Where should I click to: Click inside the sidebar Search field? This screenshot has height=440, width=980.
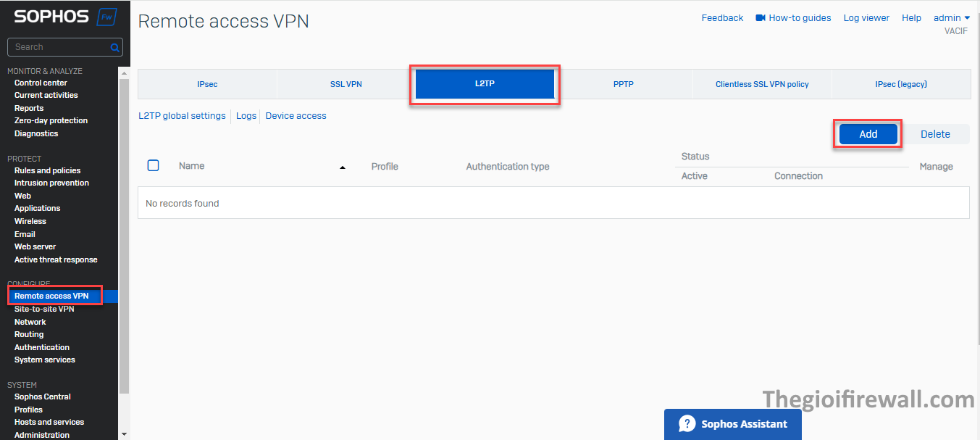point(58,48)
